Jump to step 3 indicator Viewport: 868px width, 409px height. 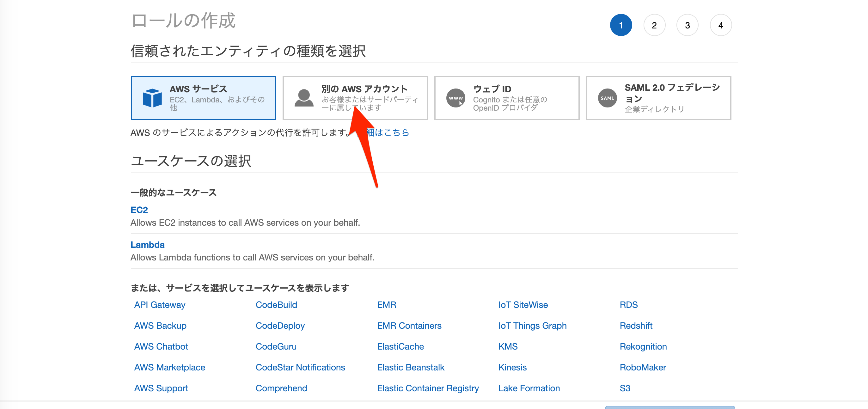tap(687, 25)
